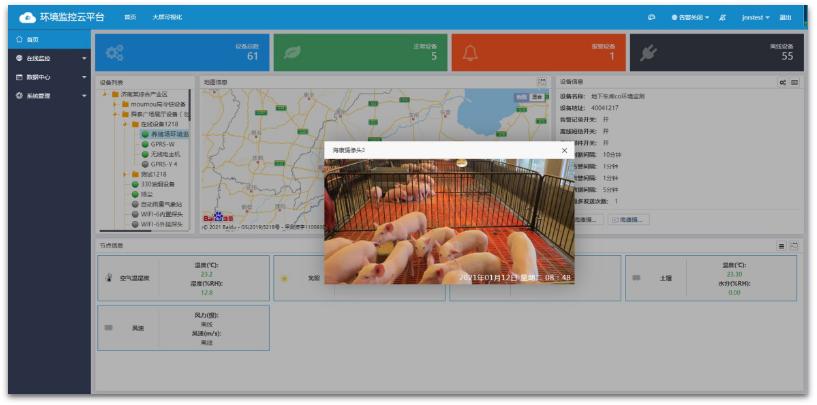
Task: Expand the 数据中心 sidebar menu
Action: click(x=84, y=77)
